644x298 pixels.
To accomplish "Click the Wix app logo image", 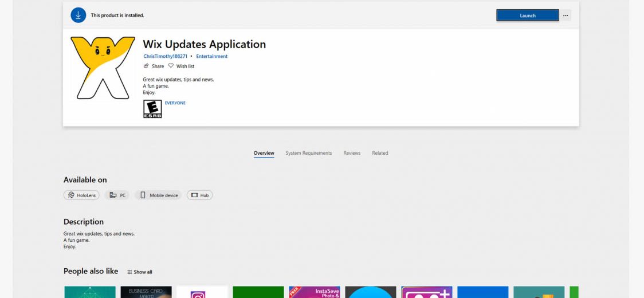I will (x=103, y=68).
